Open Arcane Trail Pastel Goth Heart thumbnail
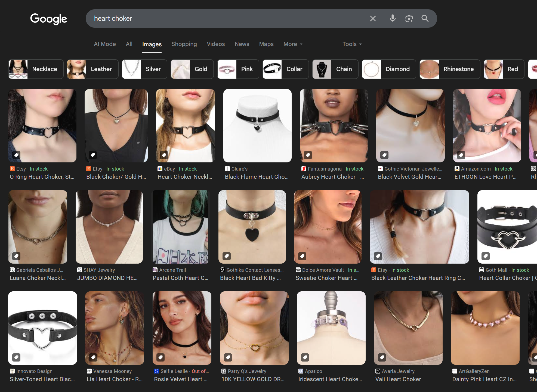 pyautogui.click(x=181, y=227)
